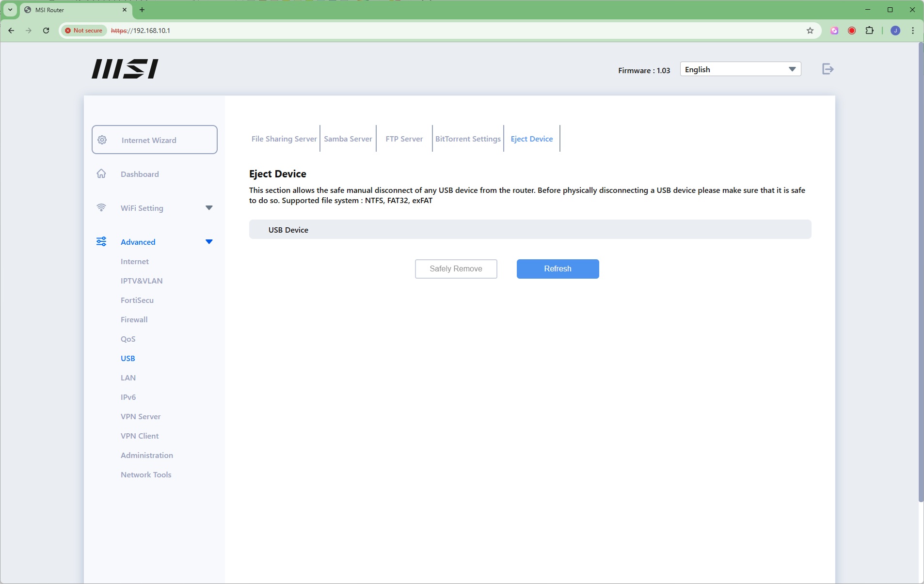
Task: Collapse the Advanced menu arrow
Action: point(209,242)
